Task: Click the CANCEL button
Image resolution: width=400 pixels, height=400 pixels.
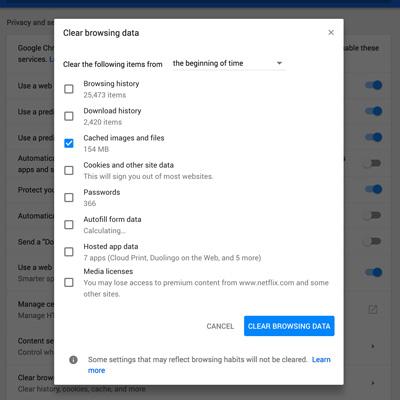Action: point(220,326)
